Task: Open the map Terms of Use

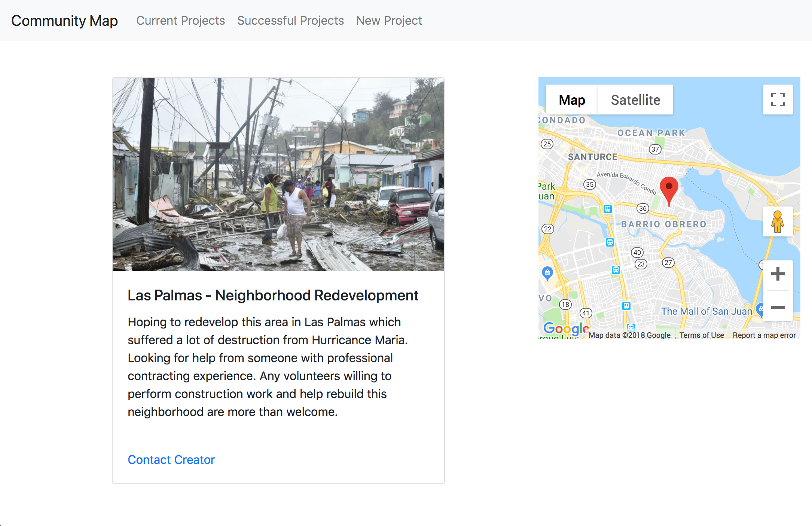Action: click(701, 335)
